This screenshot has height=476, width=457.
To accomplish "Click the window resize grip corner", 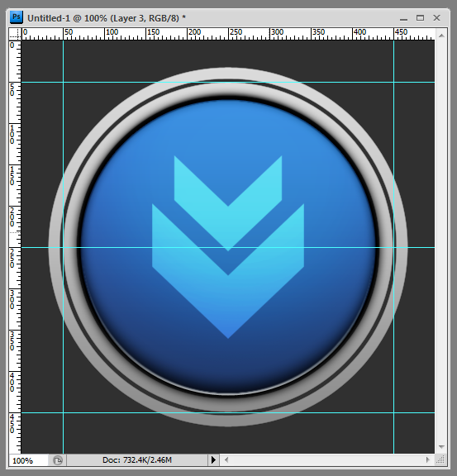I will tap(440, 460).
